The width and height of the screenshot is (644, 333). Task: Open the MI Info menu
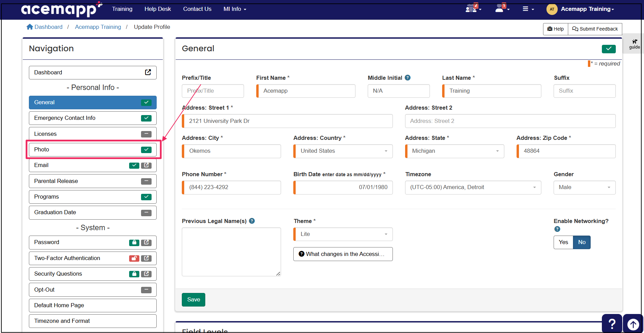tap(234, 9)
